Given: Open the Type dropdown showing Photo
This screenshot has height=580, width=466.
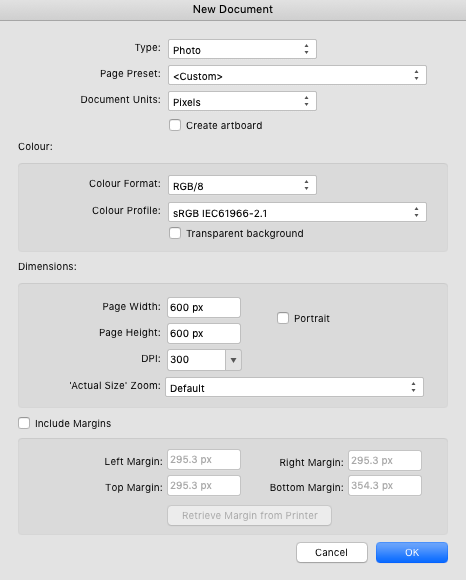Looking at the screenshot, I should (242, 49).
